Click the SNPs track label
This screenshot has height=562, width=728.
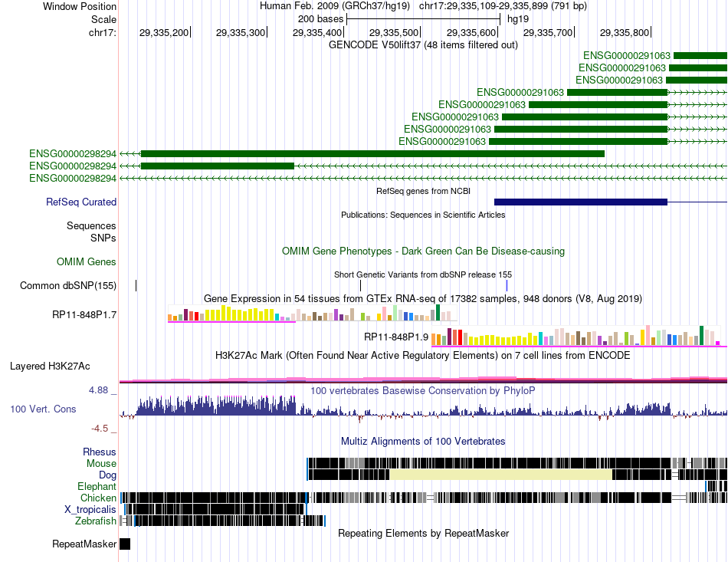pos(103,238)
